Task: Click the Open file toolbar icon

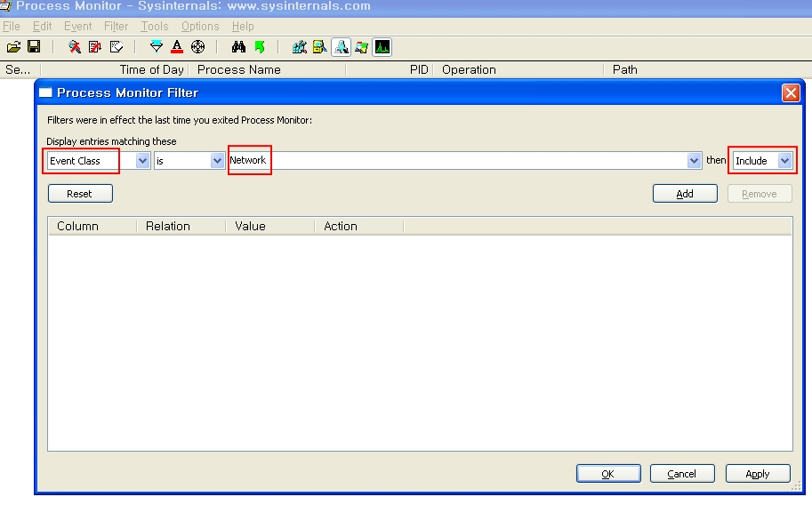Action: pyautogui.click(x=14, y=47)
